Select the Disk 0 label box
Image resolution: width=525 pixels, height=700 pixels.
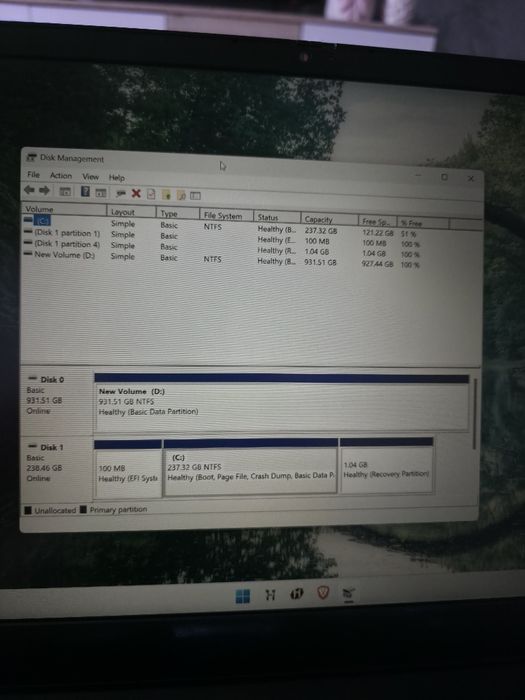point(57,401)
